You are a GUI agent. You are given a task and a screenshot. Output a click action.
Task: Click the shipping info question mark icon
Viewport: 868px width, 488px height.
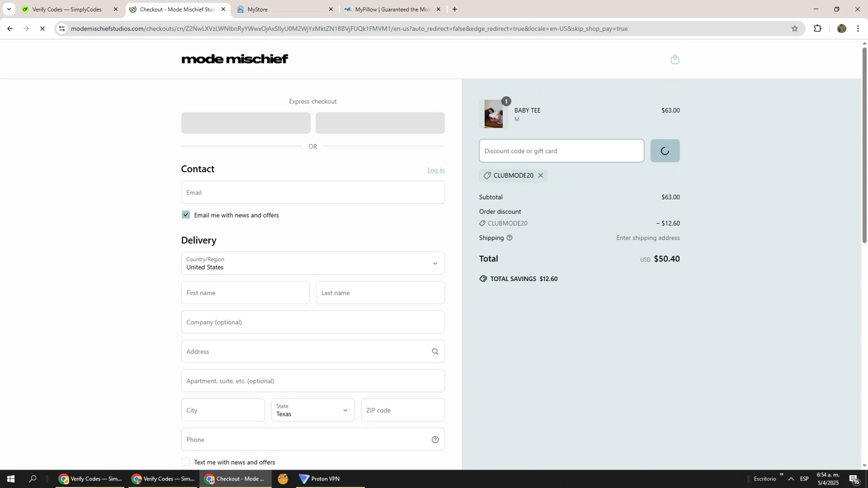(x=509, y=238)
